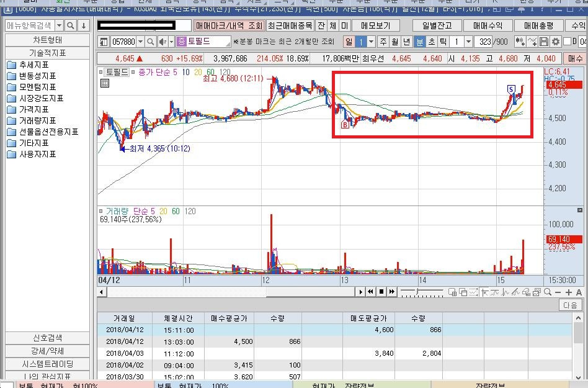Switch to the 매매수익 tab
The image size is (588, 388).
[x=488, y=25]
